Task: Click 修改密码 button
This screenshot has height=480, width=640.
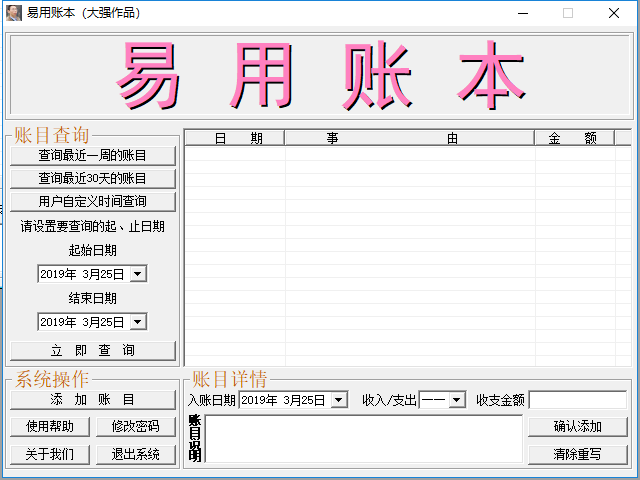Action: click(x=135, y=426)
